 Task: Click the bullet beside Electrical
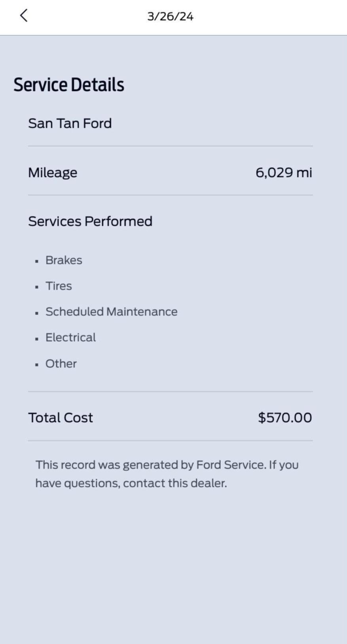point(37,339)
